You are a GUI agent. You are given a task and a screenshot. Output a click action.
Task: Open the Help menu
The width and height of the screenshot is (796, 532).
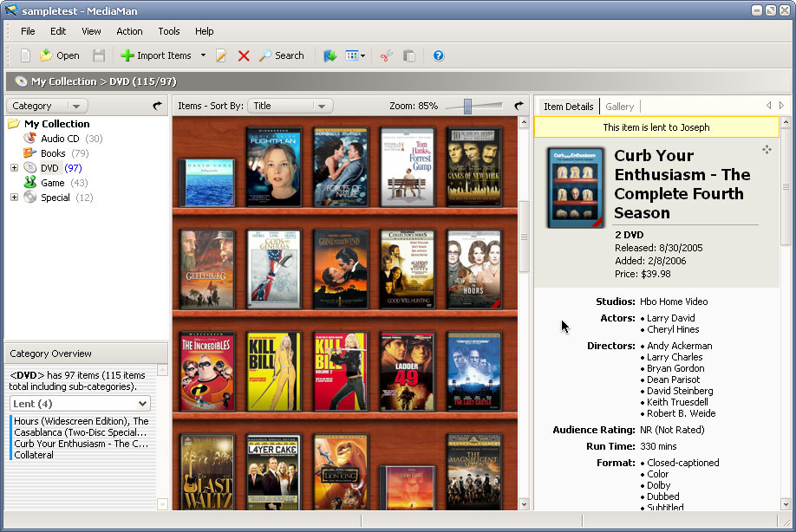coord(204,31)
